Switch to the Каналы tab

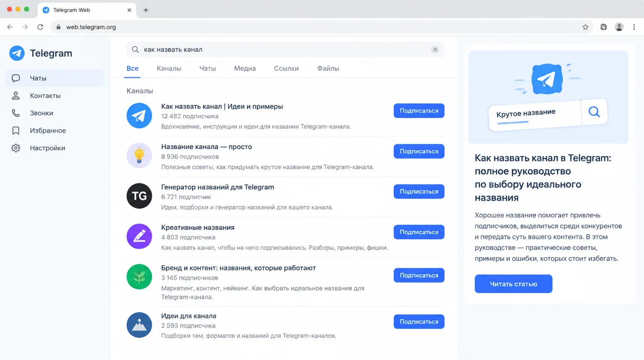click(169, 68)
